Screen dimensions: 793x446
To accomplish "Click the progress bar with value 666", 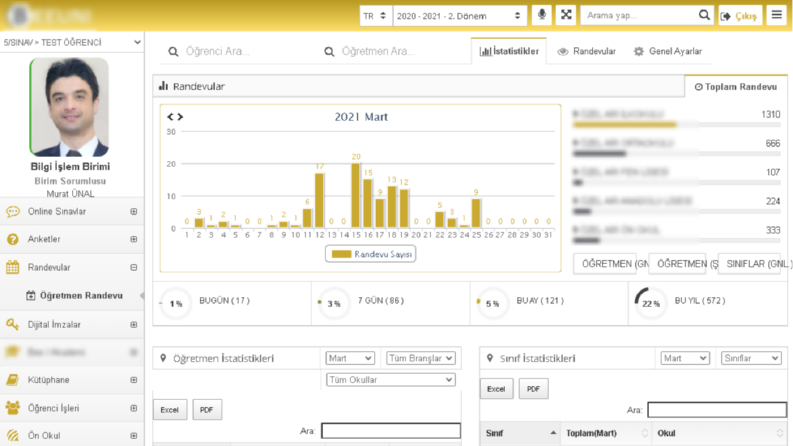I will (676, 153).
